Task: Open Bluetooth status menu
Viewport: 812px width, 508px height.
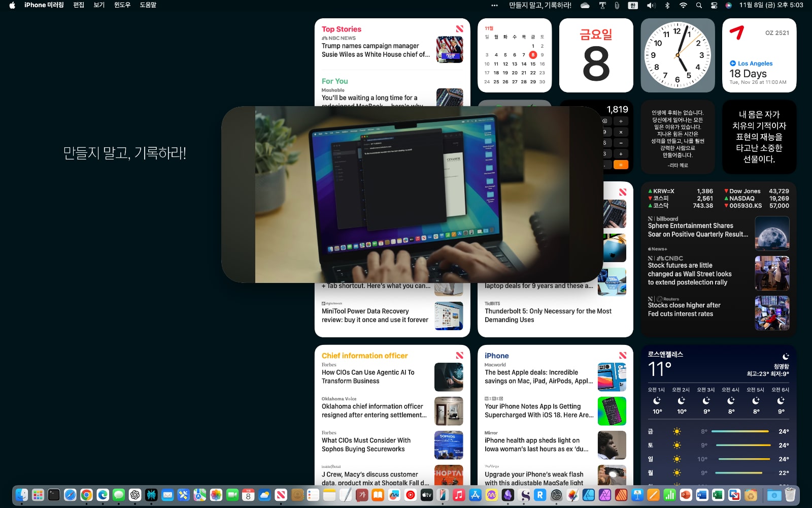Action: (x=667, y=5)
